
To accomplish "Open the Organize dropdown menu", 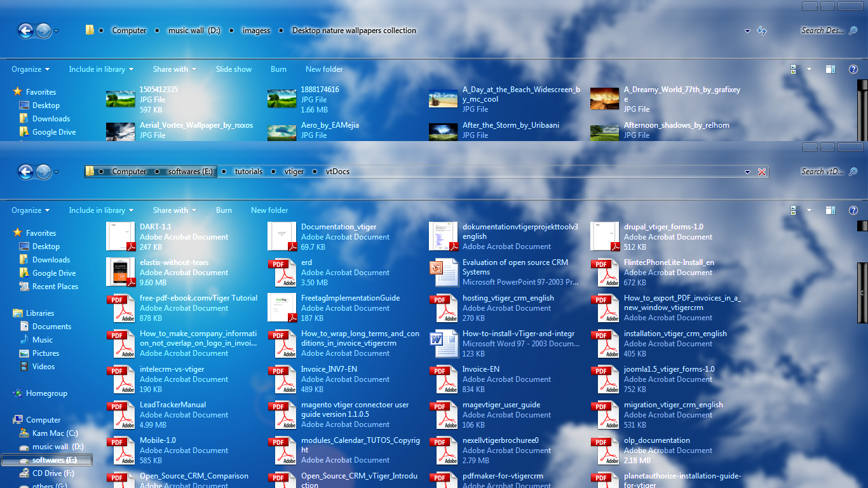I will [30, 210].
